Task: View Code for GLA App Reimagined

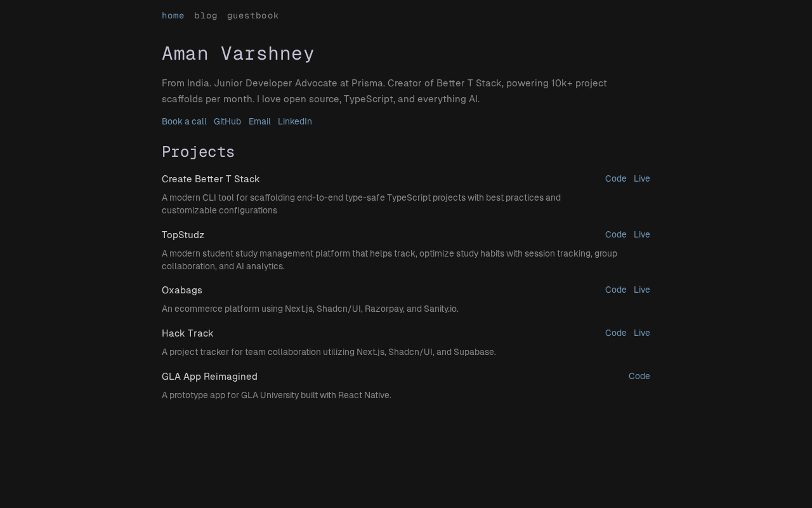Action: 639,376
